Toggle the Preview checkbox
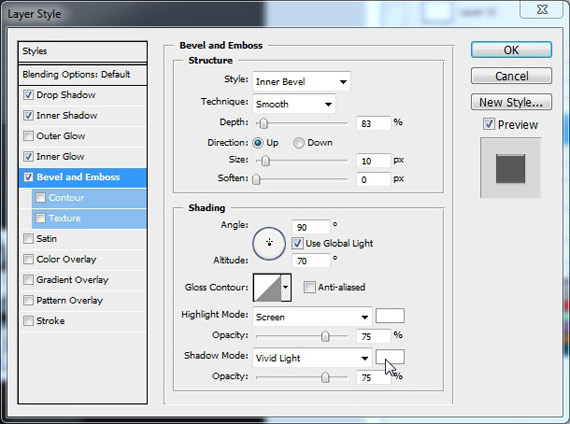The image size is (570, 424). click(x=489, y=124)
